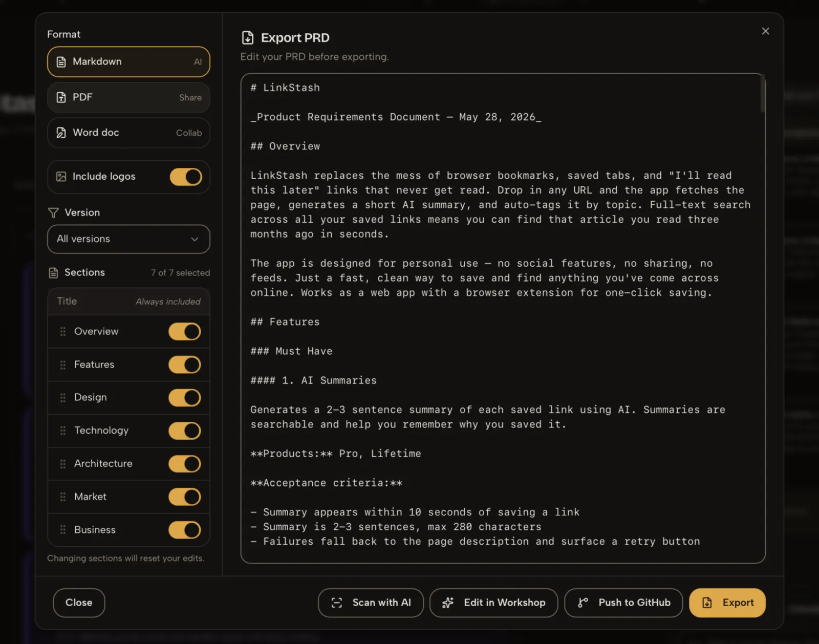This screenshot has height=644, width=819.
Task: Choose the Word doc format
Action: pos(128,133)
